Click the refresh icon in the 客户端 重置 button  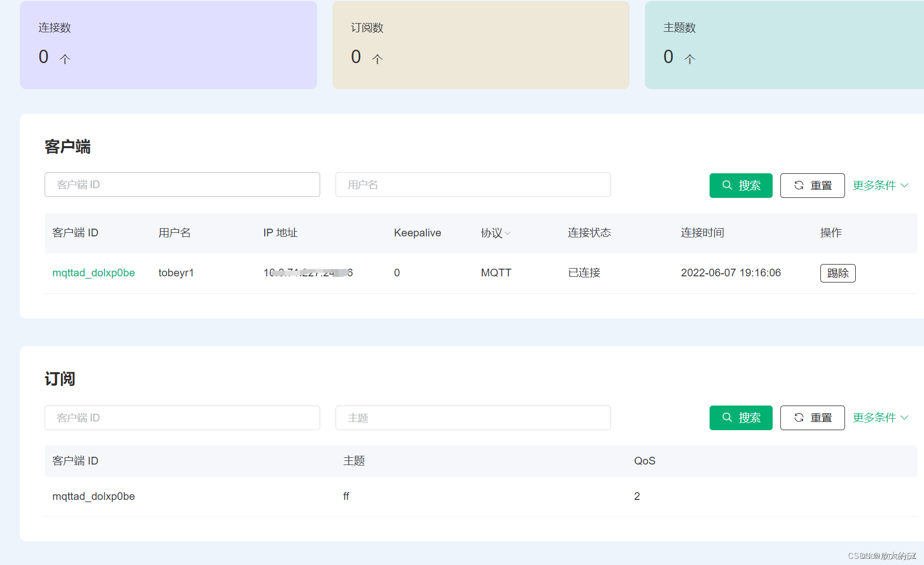(x=799, y=185)
